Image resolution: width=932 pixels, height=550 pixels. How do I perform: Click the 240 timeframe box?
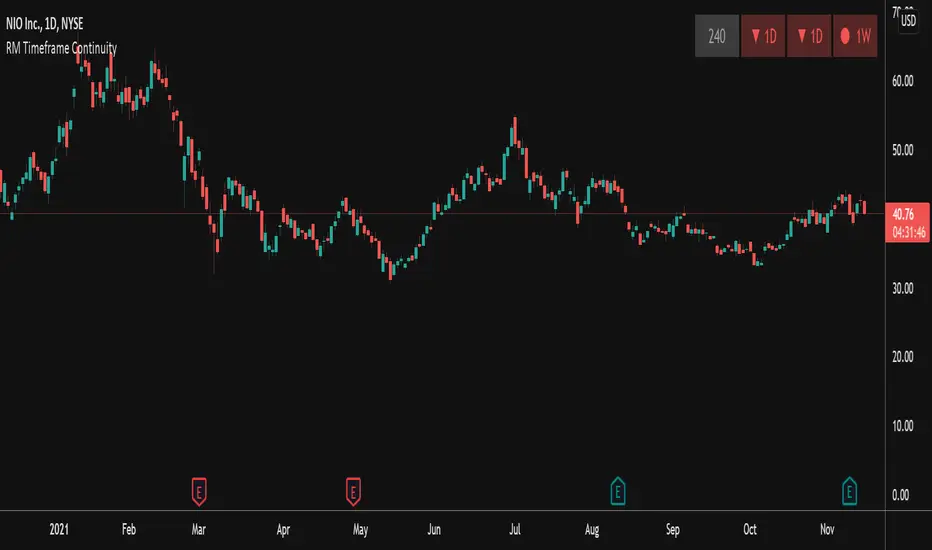[x=717, y=36]
